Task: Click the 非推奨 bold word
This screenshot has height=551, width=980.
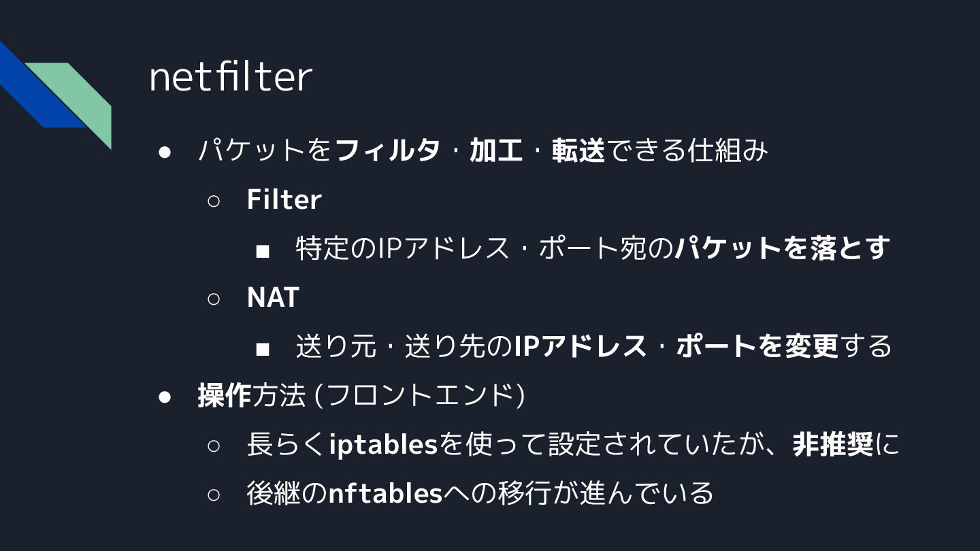Action: [832, 445]
